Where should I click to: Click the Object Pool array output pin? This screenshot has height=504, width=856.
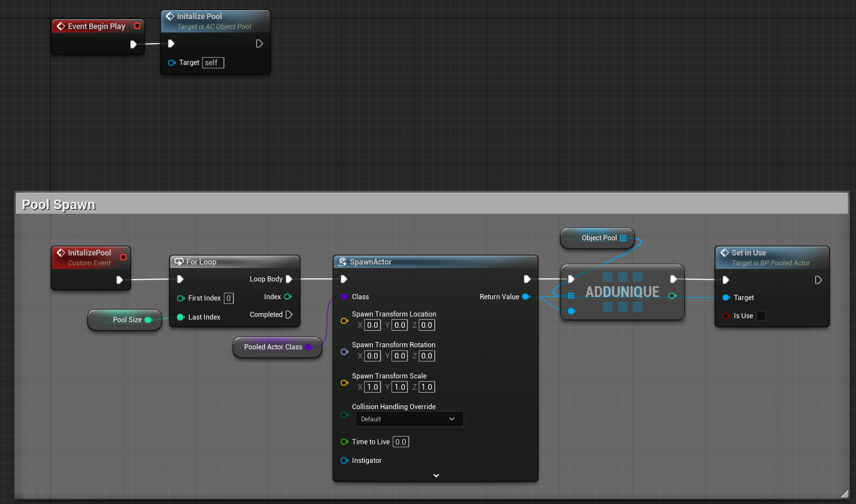click(x=623, y=238)
